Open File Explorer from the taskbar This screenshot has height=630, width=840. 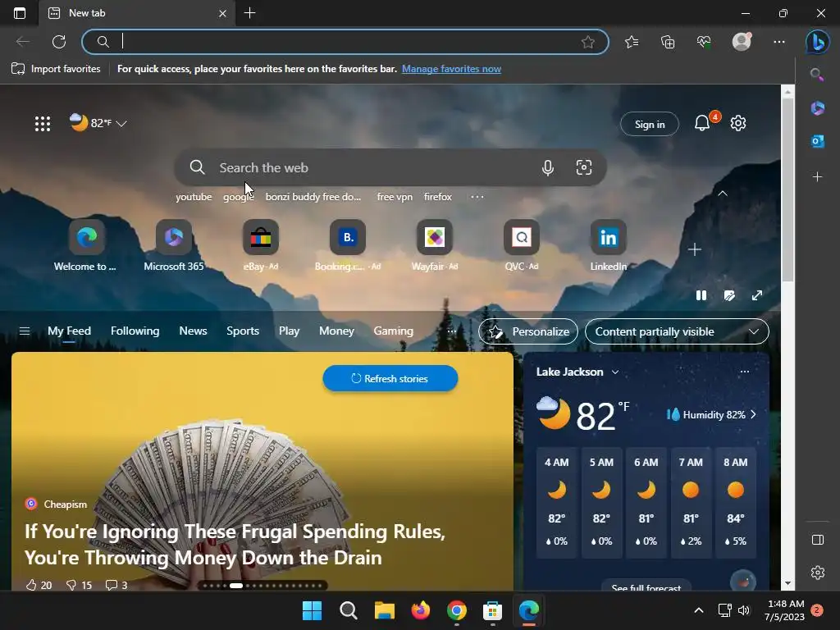(x=384, y=610)
